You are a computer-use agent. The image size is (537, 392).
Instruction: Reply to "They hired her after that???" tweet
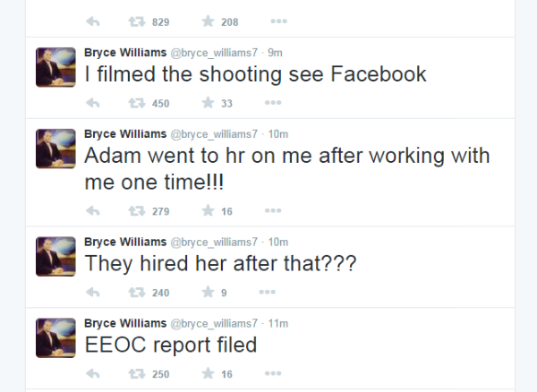pos(91,292)
